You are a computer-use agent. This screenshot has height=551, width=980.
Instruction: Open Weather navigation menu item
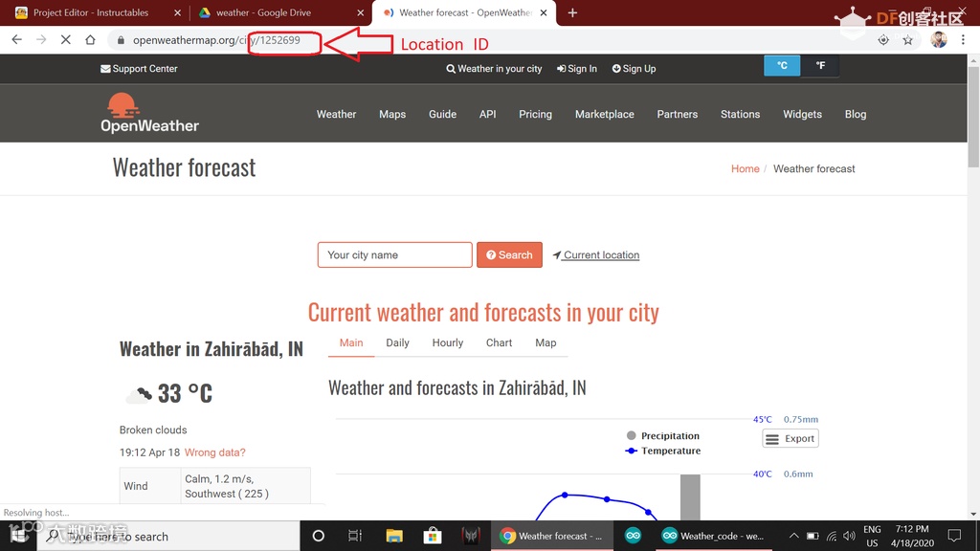[336, 115]
